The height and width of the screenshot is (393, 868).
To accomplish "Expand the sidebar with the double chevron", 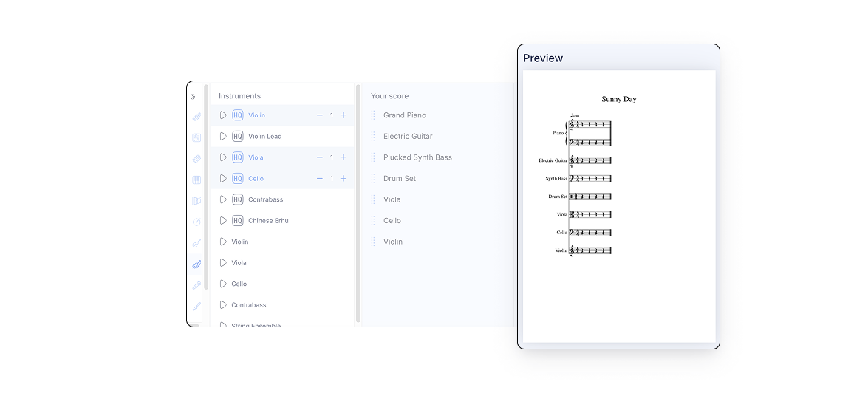I will [193, 96].
